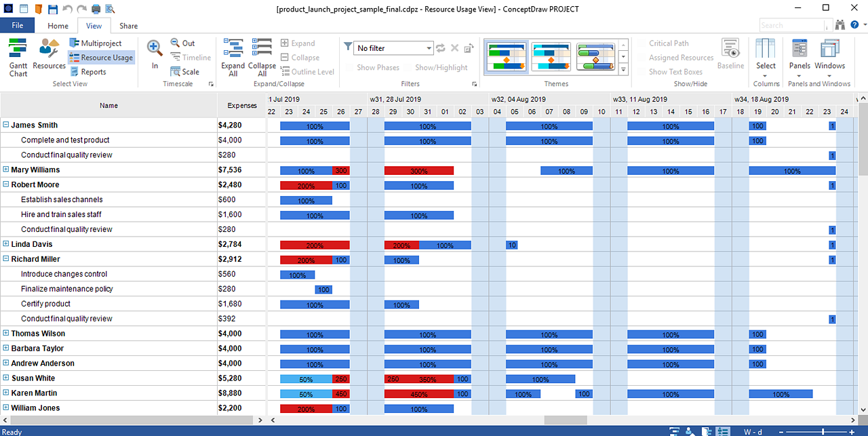This screenshot has height=436, width=868.
Task: Zoom In on the timescale
Action: pyautogui.click(x=155, y=54)
